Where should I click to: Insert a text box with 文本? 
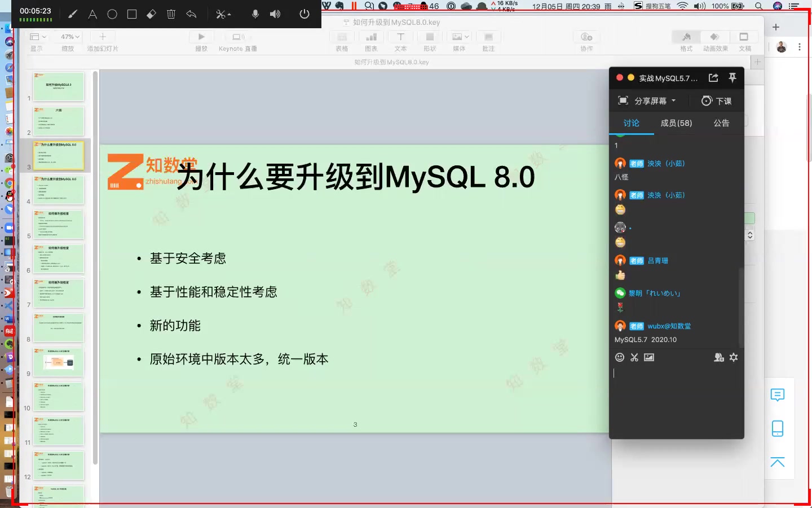tap(400, 41)
